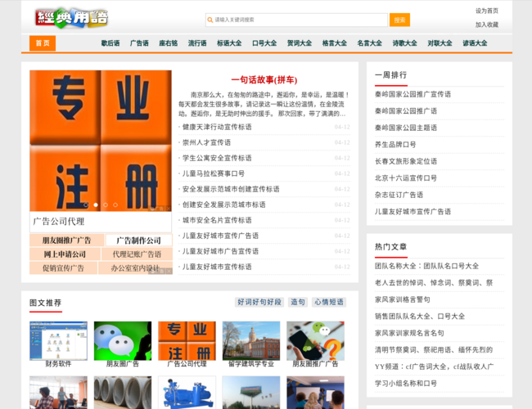The height and width of the screenshot is (409, 532).
Task: Click 网上申请公司 ad link
Action: pos(65,254)
